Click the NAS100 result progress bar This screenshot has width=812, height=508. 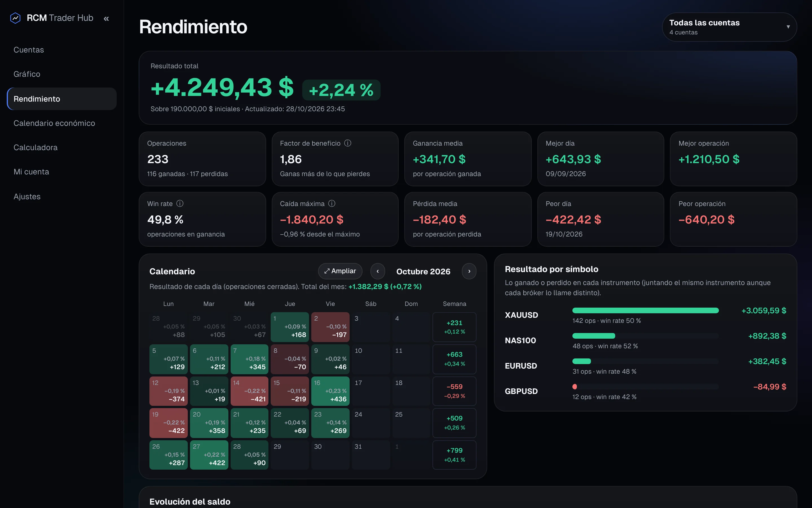pyautogui.click(x=645, y=336)
